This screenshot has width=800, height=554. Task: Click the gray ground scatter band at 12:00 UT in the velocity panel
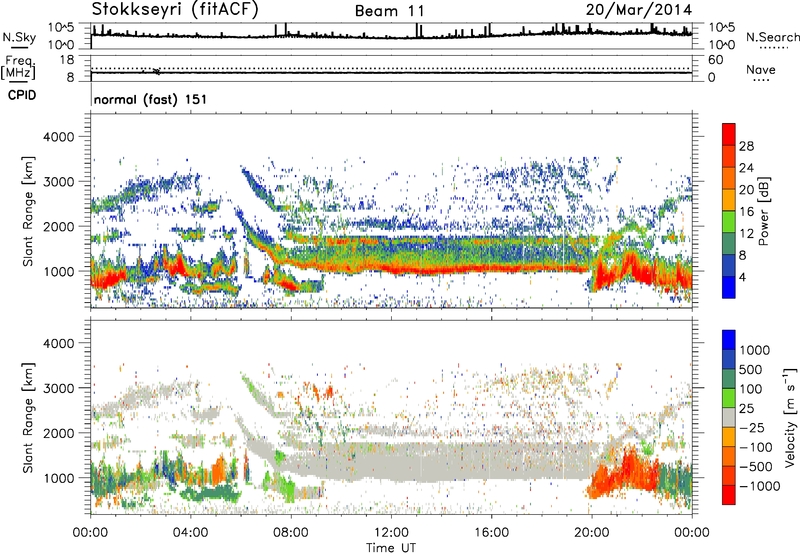click(391, 462)
